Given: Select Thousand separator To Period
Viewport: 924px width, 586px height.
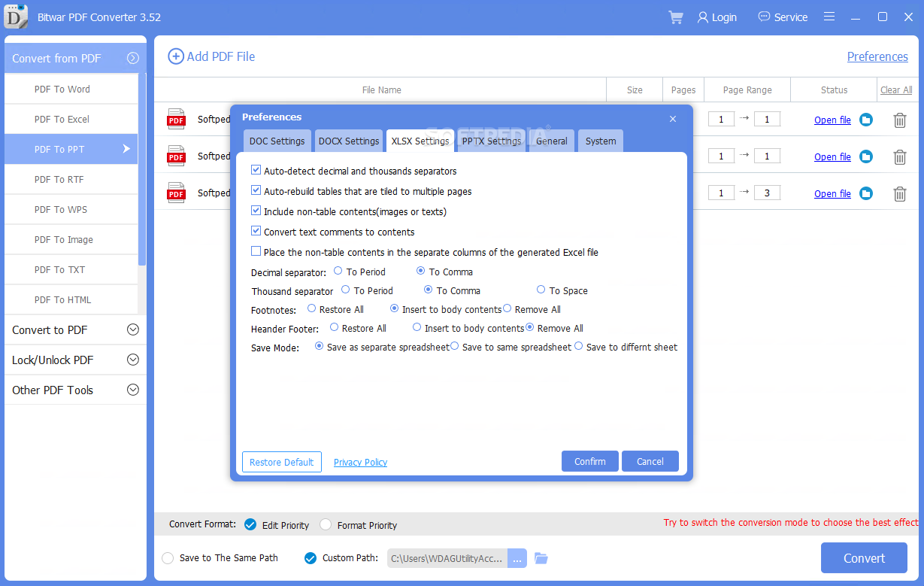Looking at the screenshot, I should [x=346, y=290].
